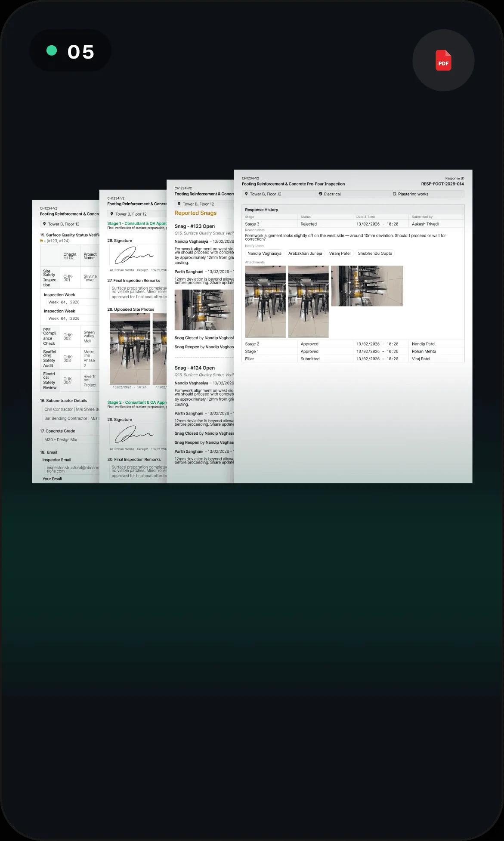Click Stage 2 - Consultant & QA heading
The height and width of the screenshot is (841, 504).
[x=137, y=402]
